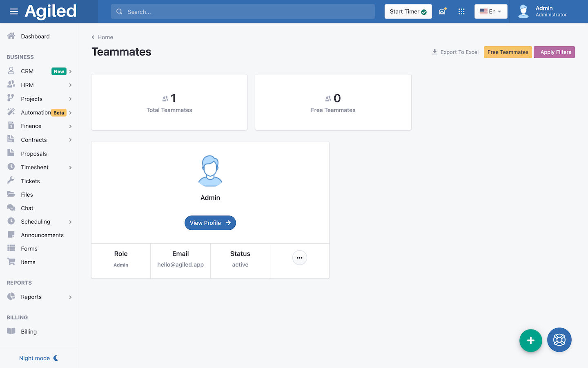Click the Files folder icon
This screenshot has height=368, width=588.
pyautogui.click(x=11, y=194)
